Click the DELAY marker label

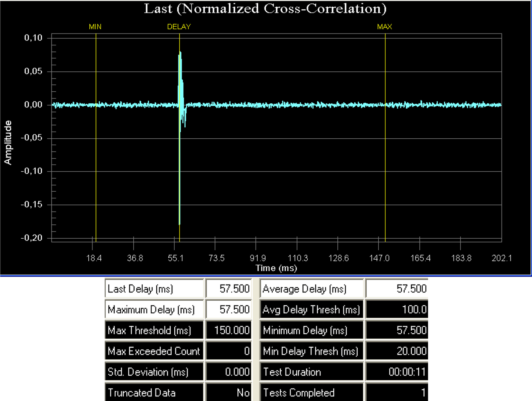tap(179, 27)
